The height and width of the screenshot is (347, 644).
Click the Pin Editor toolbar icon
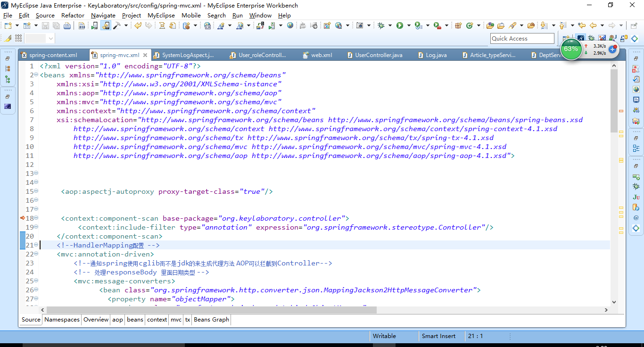[634, 25]
